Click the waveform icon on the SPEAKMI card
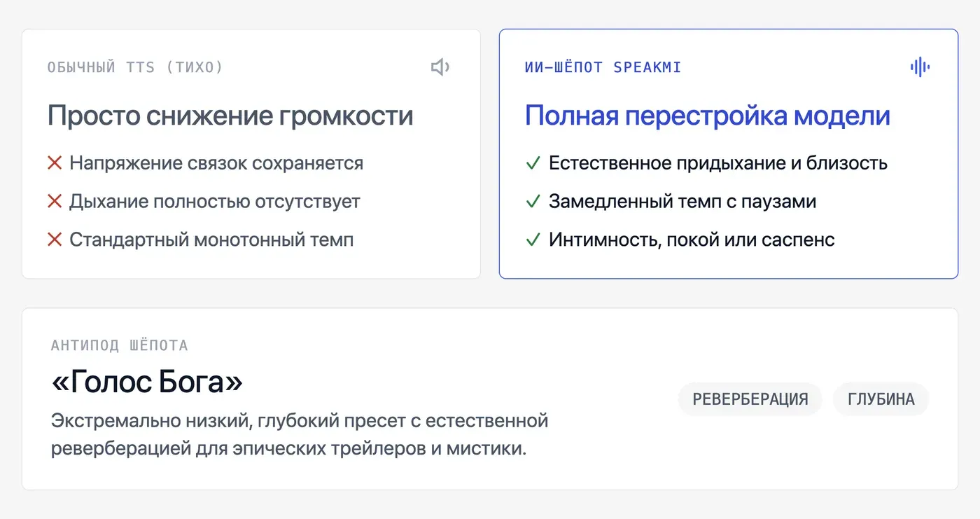The image size is (980, 519). click(x=920, y=67)
